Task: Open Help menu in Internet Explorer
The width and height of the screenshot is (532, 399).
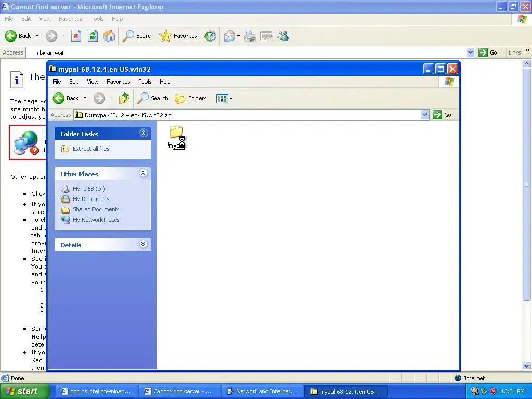Action: [x=117, y=19]
